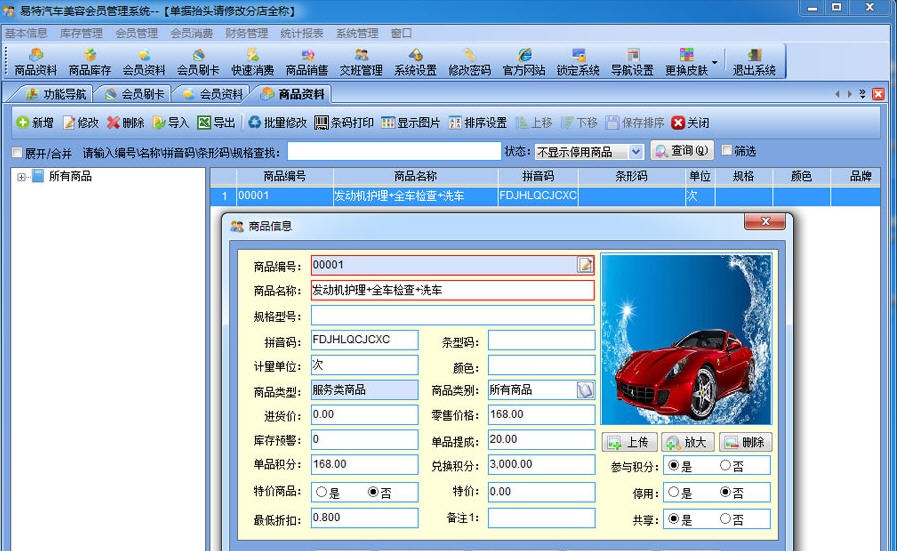Click 上传 to upload product image
Screen dimensions: 897x551
(x=629, y=442)
